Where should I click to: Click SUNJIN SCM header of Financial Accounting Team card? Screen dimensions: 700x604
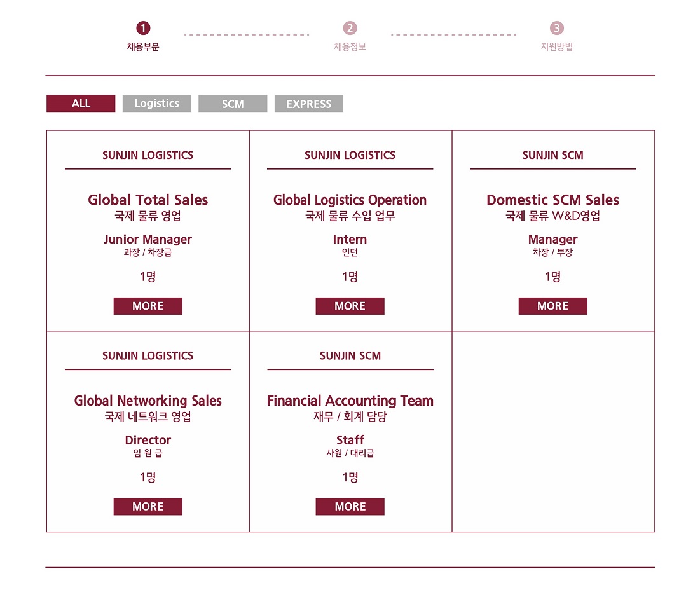(x=350, y=356)
